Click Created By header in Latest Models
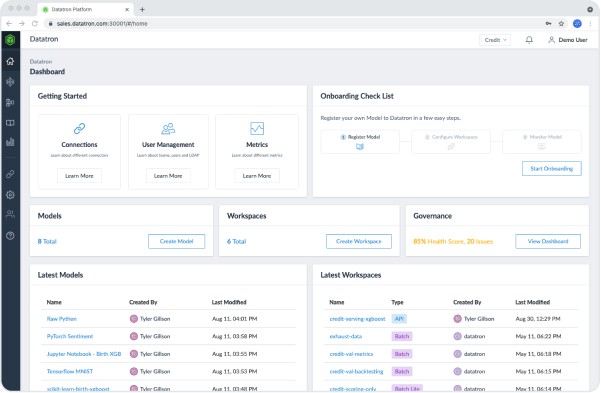Screen dimensions: 601x393 tap(143, 302)
